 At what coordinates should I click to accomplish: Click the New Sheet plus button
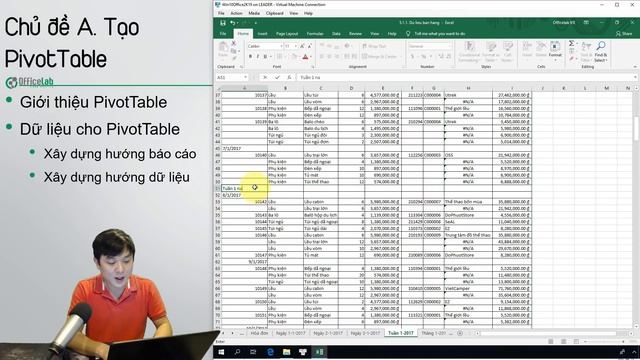click(x=460, y=333)
